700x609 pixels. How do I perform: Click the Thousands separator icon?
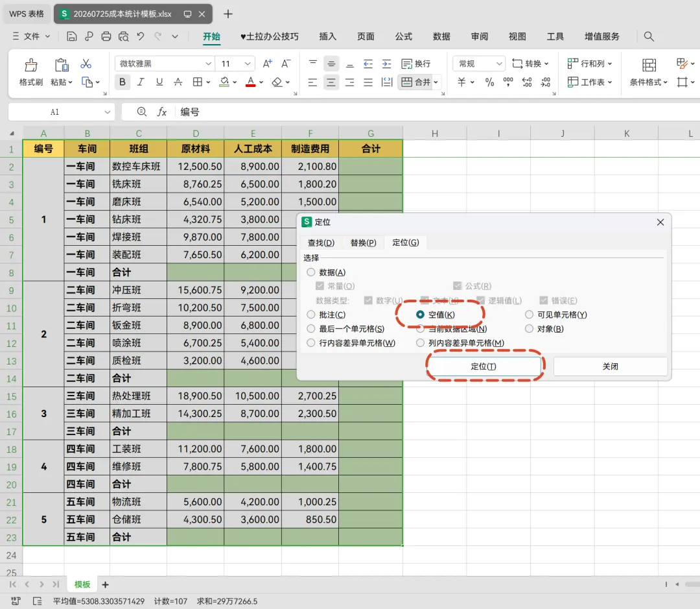coord(508,82)
